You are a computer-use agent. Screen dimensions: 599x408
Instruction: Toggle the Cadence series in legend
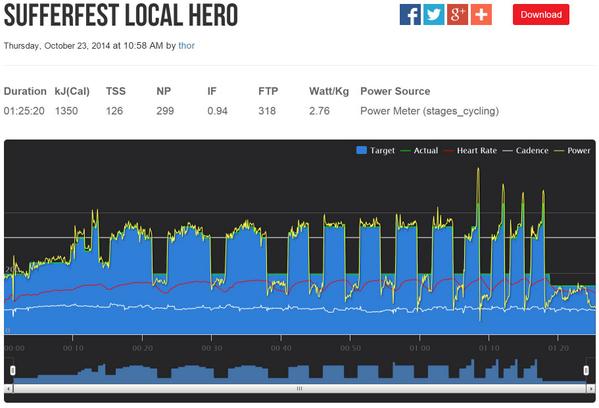tap(526, 151)
